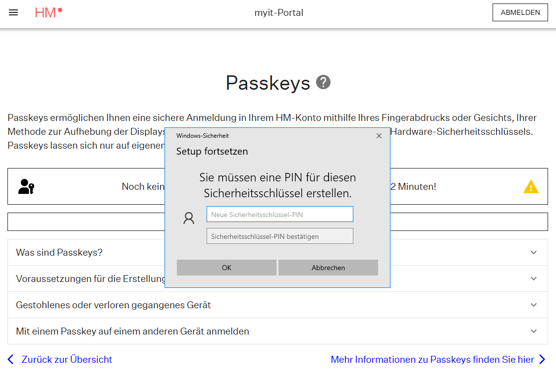Click the Sicherheitsschlüssel-PIN bestätigen field
556x392 pixels.
click(279, 236)
